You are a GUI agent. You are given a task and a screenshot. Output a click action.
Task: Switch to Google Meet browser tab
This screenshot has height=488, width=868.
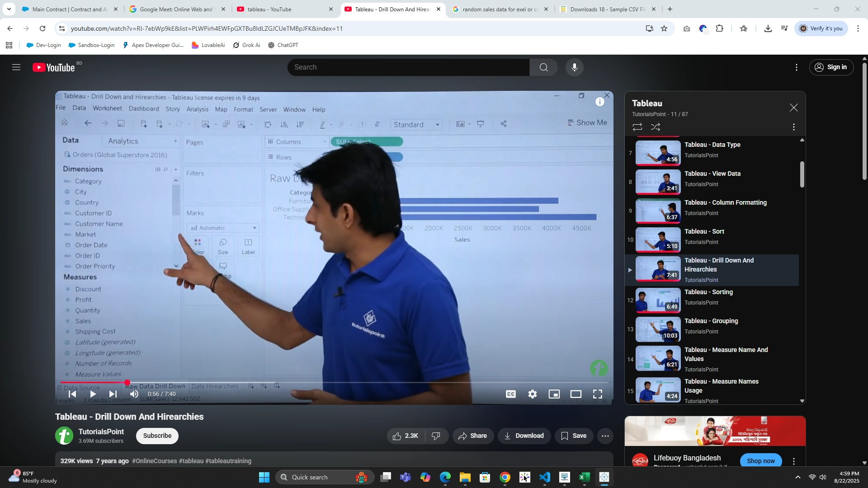pyautogui.click(x=175, y=9)
